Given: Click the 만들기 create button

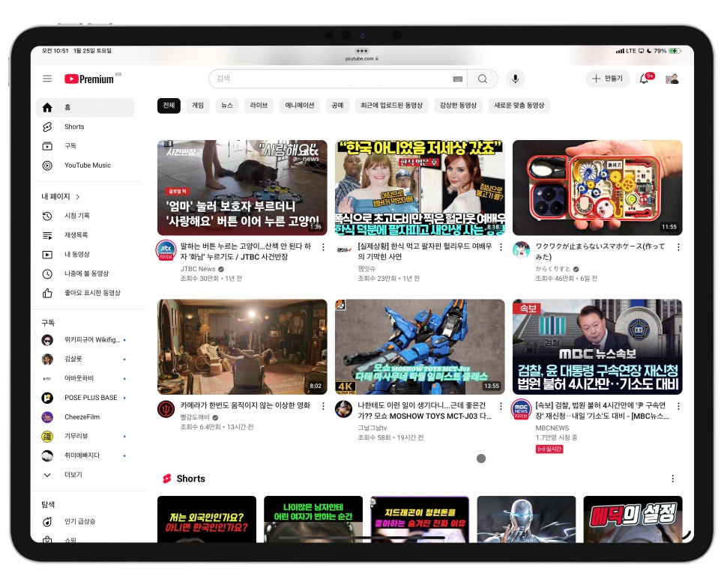Looking at the screenshot, I should tap(608, 79).
